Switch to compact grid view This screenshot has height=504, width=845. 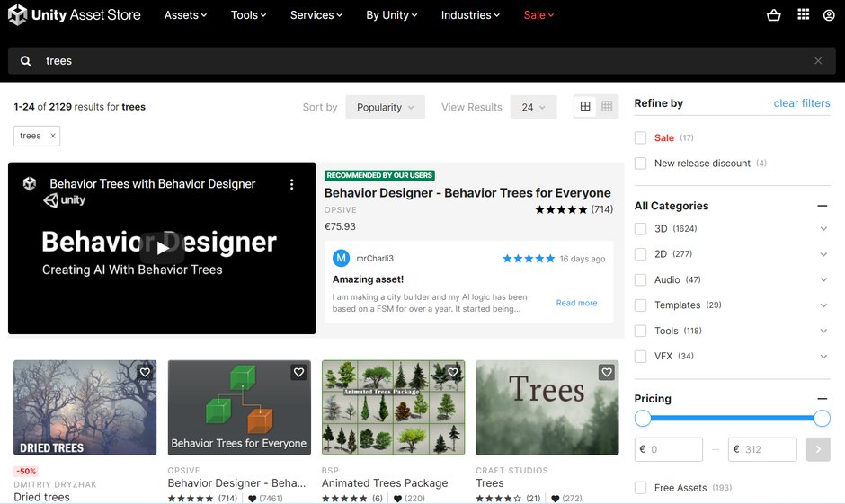point(607,106)
